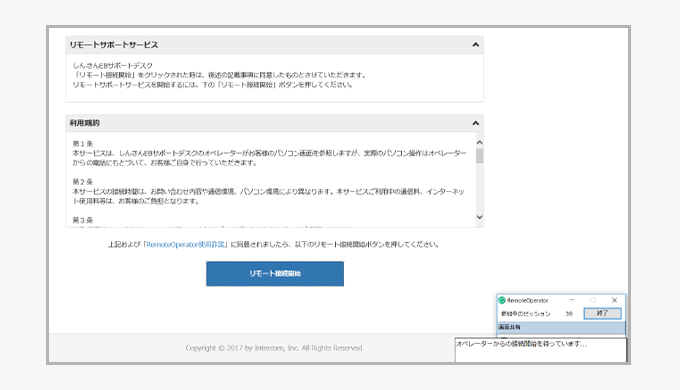Viewport: 680px width, 390px height.
Task: Click the 第1条 heading in the terms
Action: (83, 144)
